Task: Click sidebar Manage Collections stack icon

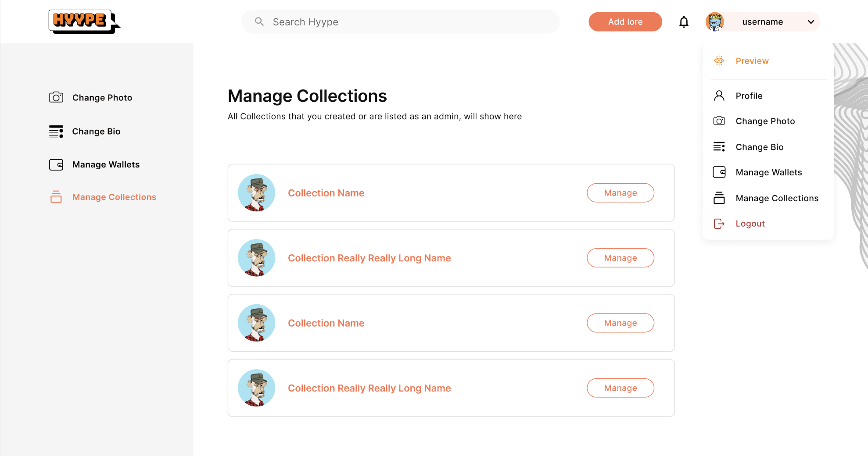Action: point(56,197)
